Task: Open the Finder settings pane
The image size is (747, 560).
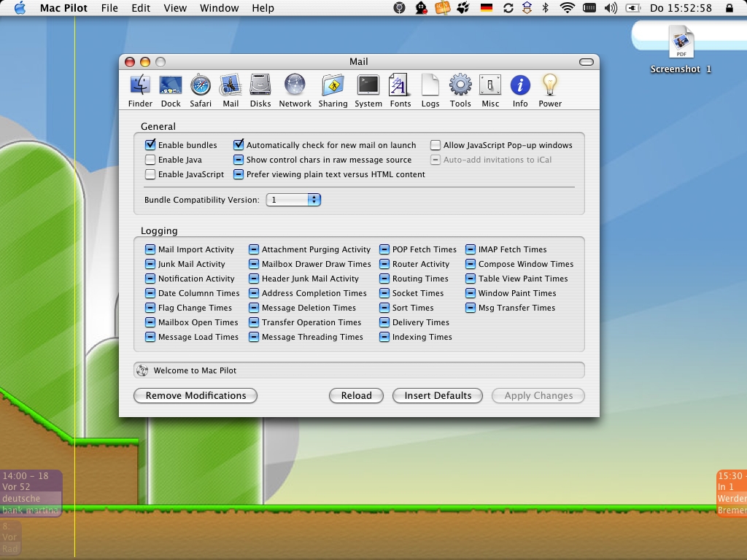Action: coord(140,91)
